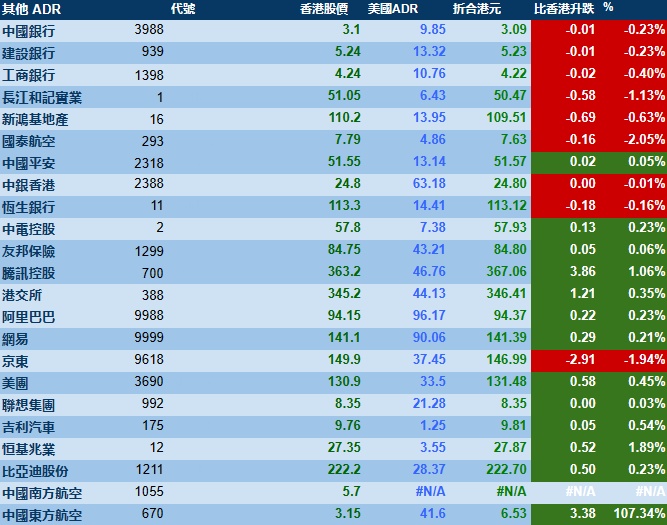Select the 中國東方航空 stock name
Viewport: 667px width, 525px height.
pyautogui.click(x=42, y=516)
